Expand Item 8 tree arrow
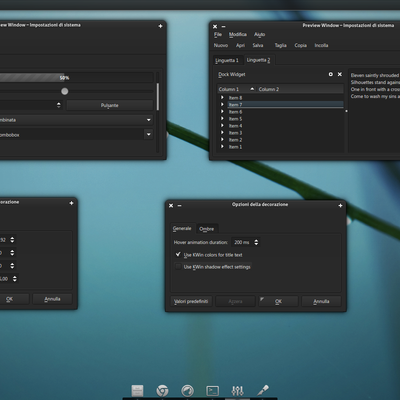The image size is (400, 400). tap(222, 97)
